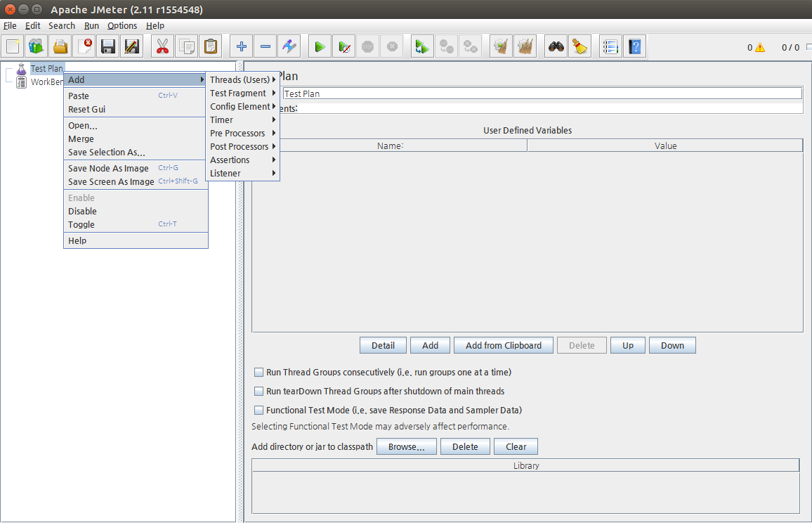Click the grayed Shutdown icon
The width and height of the screenshot is (812, 523).
tap(392, 46)
